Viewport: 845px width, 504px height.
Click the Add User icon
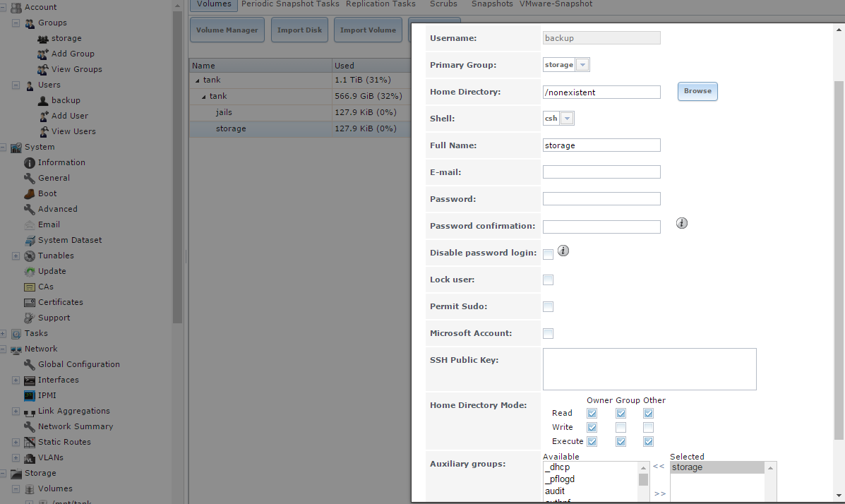[43, 116]
